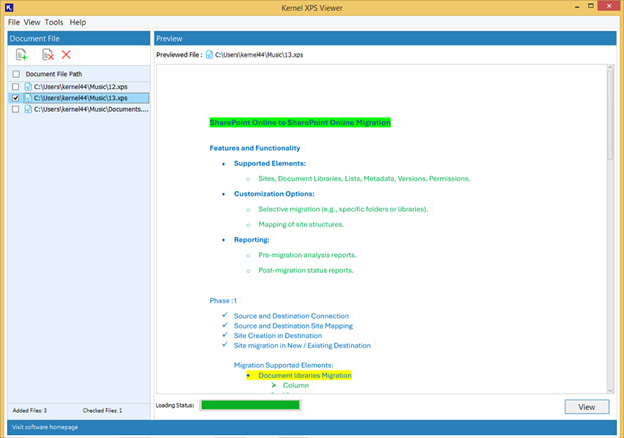Click the Added Files: 3 status text

click(x=29, y=410)
